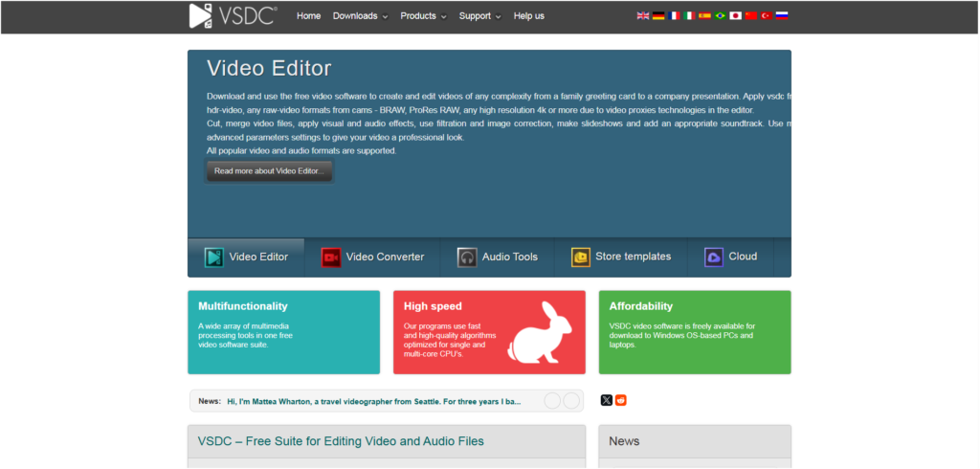Choose the Turkish flag language option
Viewport: 980px width, 469px height.
click(767, 15)
